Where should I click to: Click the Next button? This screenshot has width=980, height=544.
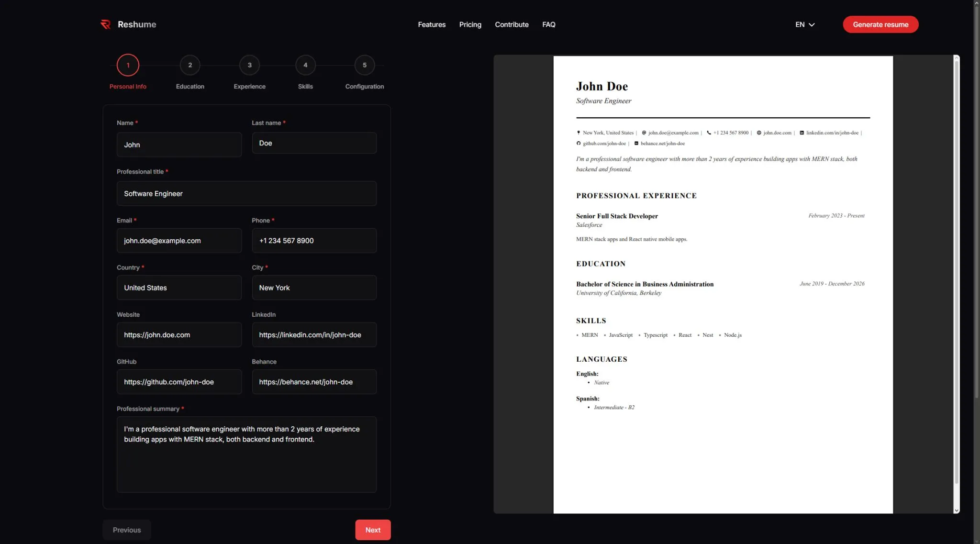coord(372,530)
